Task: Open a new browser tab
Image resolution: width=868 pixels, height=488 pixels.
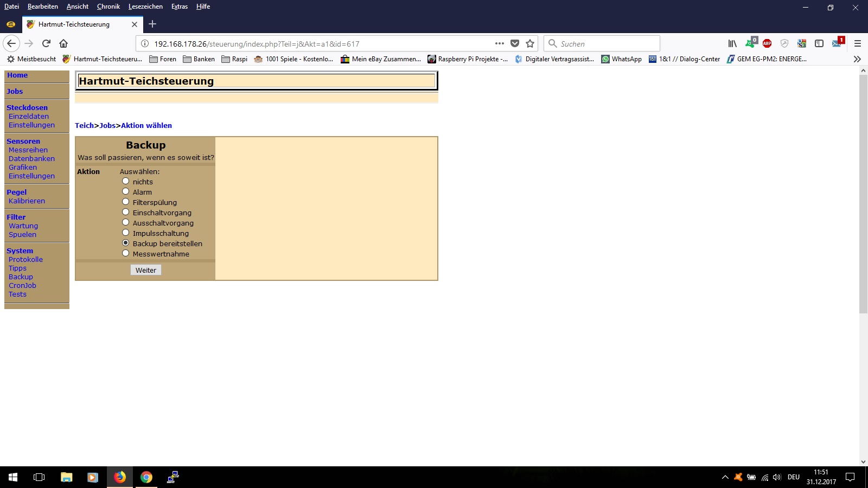Action: pos(152,24)
